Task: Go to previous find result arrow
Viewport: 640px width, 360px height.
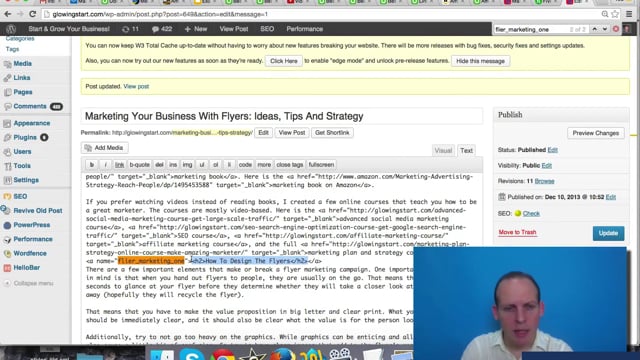Action: point(595,29)
